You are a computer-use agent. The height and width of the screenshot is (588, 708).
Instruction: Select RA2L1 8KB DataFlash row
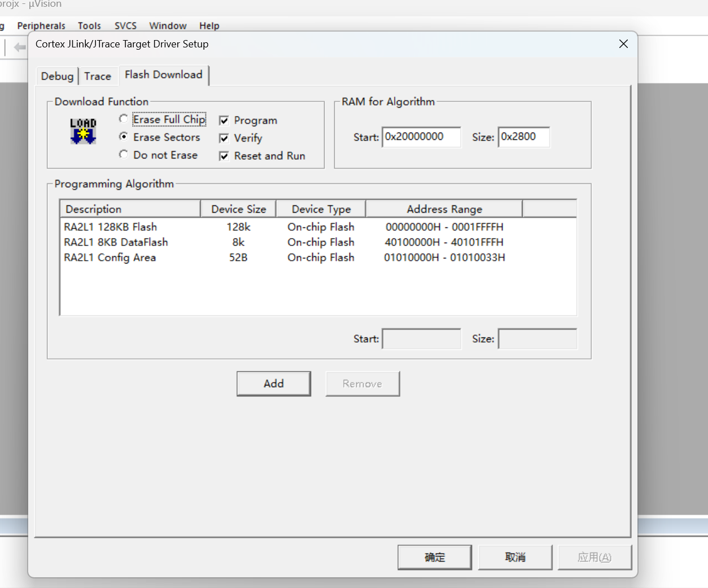coord(318,242)
